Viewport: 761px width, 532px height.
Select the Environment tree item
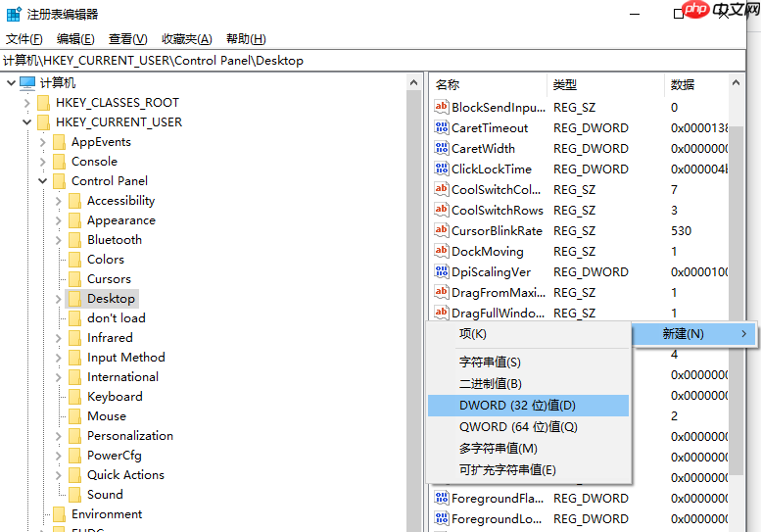(x=107, y=514)
